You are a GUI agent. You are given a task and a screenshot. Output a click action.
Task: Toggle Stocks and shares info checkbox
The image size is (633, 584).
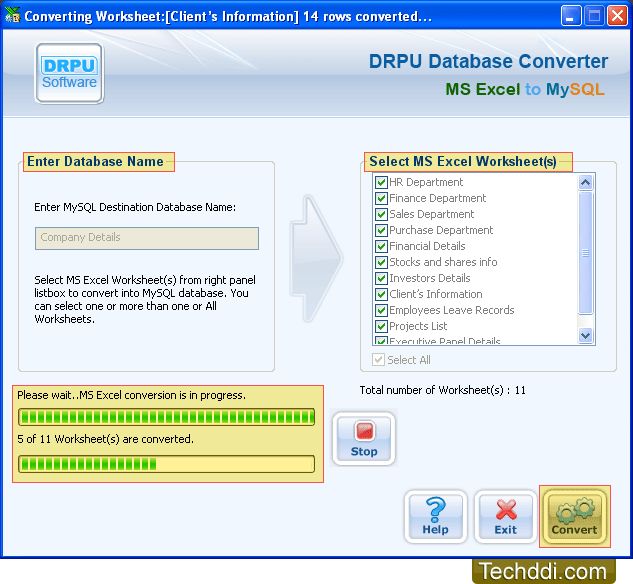click(x=381, y=262)
